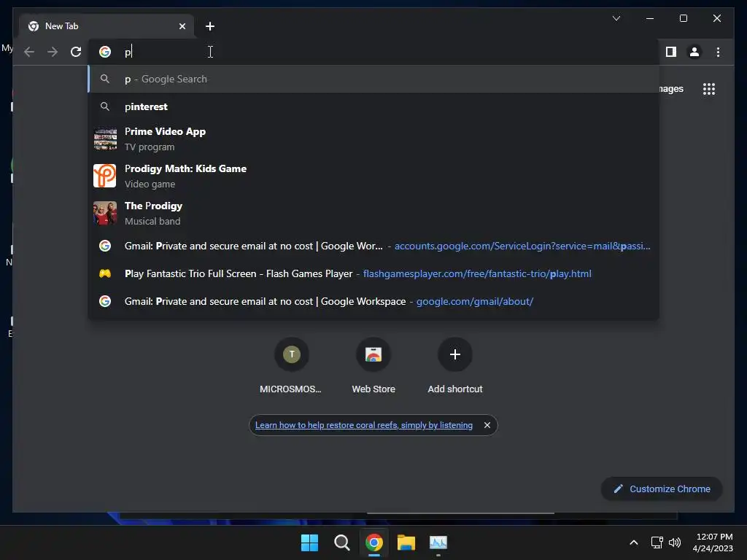Click the search icon beside pinterest
The width and height of the screenshot is (747, 560).
[105, 106]
